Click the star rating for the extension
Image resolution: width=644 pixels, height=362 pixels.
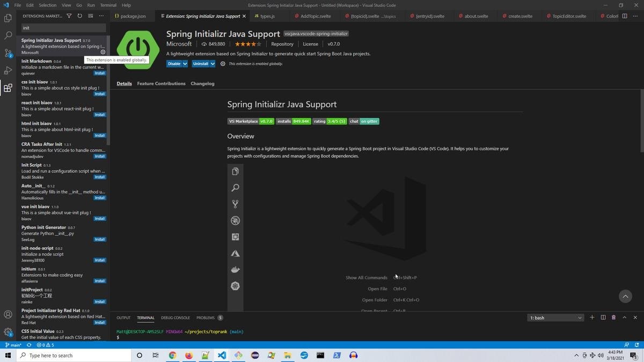pyautogui.click(x=247, y=44)
